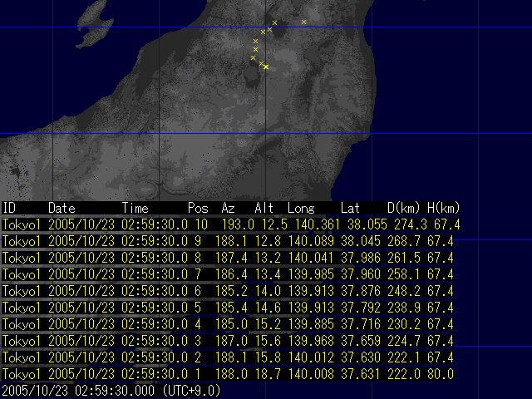
Task: Click the Long column header
Action: tap(301, 207)
